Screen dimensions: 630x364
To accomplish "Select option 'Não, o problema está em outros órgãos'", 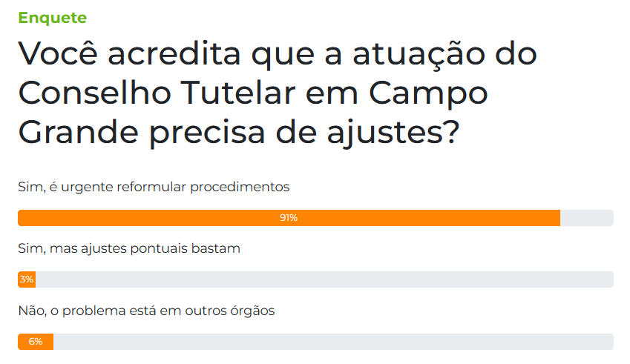I will (146, 311).
